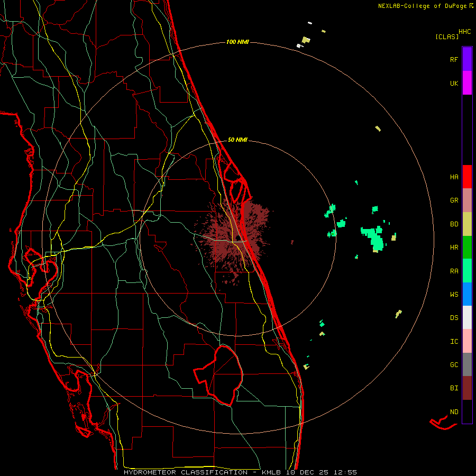The image size is (476, 476).
Task: Click the NEXLAB-College of DuPage text
Action: pos(422,6)
